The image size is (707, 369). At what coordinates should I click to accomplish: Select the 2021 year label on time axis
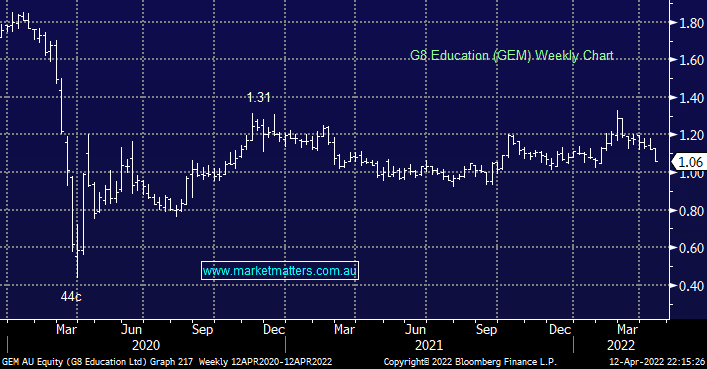coord(429,346)
